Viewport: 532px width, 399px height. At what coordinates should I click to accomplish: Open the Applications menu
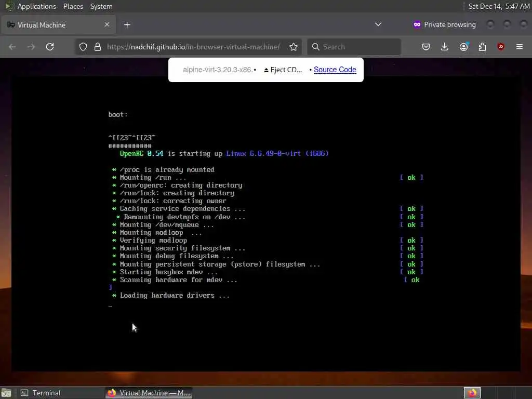coord(37,6)
